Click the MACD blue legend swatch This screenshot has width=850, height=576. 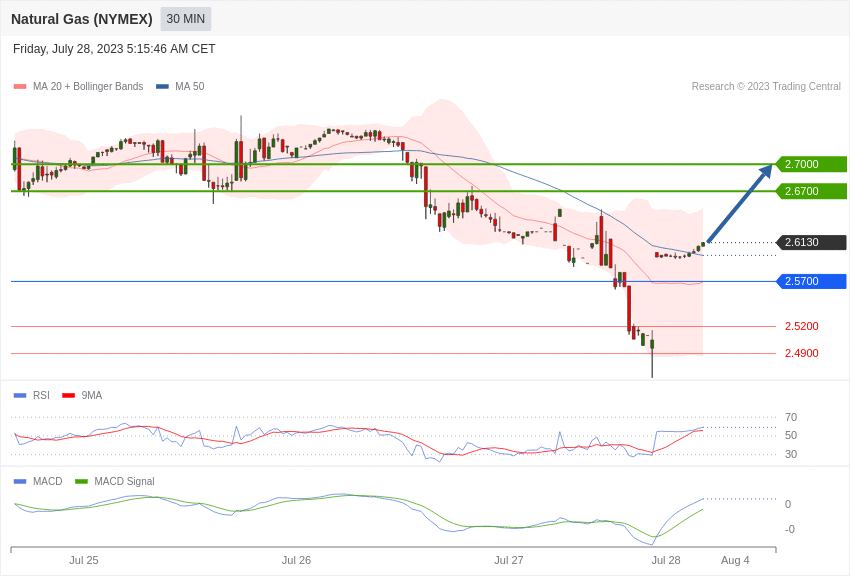coord(20,481)
